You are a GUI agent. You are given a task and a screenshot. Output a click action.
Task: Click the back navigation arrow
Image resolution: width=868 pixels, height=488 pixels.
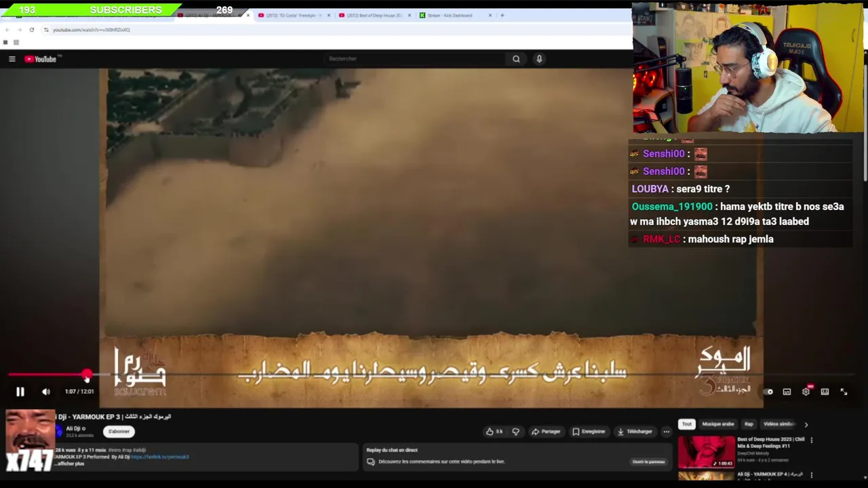click(7, 30)
